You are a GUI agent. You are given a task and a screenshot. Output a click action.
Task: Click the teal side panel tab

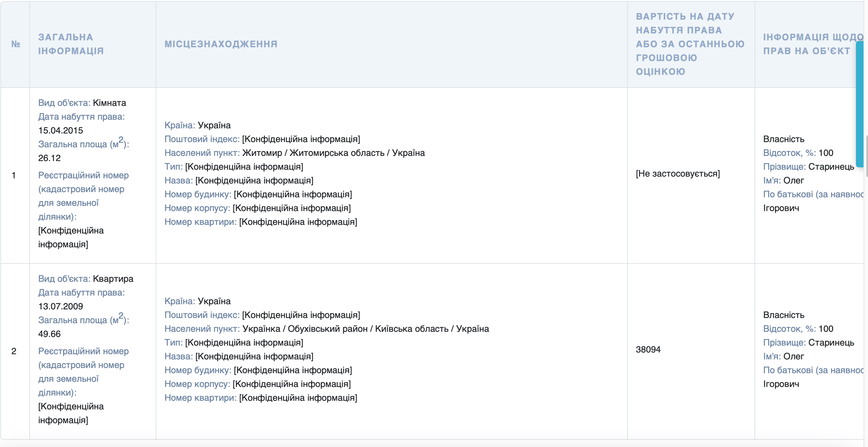coord(860,103)
